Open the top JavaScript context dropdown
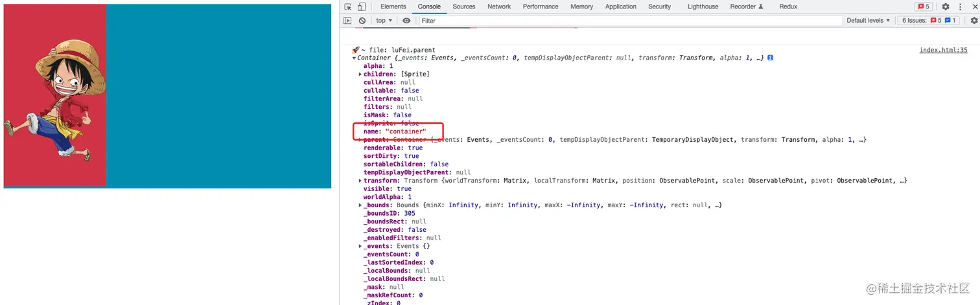Viewport: 980px width, 305px height. (384, 21)
